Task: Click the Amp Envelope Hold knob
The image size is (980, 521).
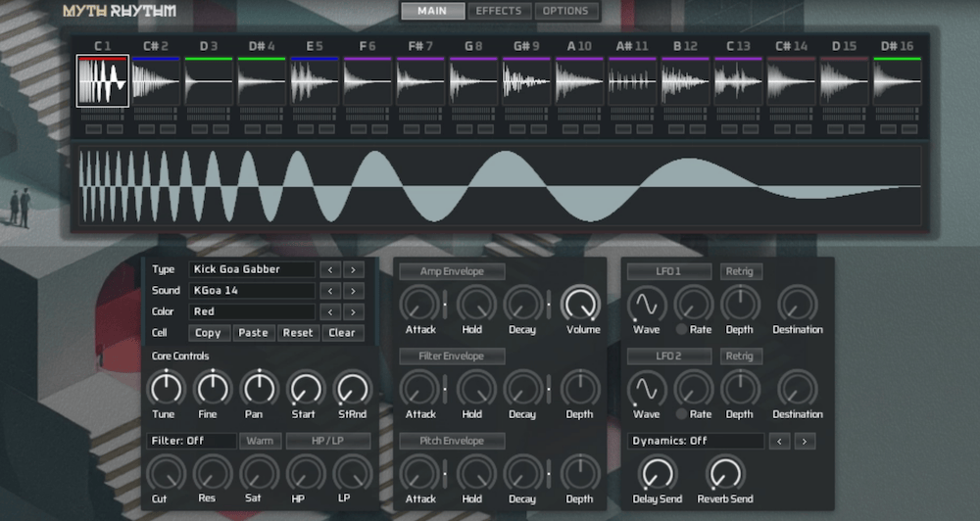Action: pos(476,304)
